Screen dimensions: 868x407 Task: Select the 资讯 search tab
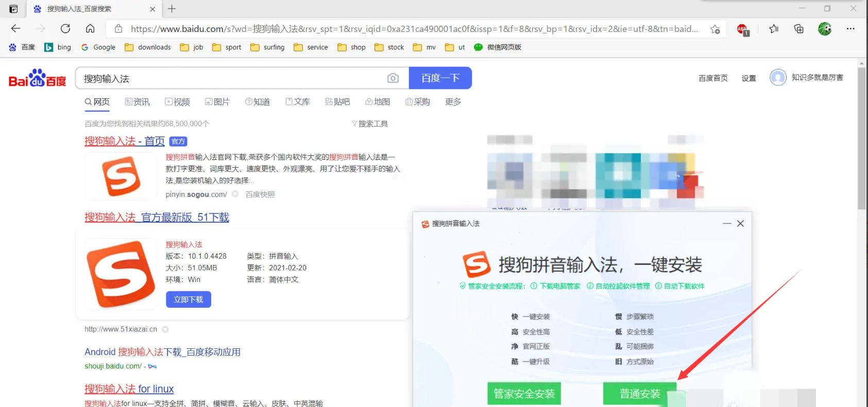coord(138,102)
